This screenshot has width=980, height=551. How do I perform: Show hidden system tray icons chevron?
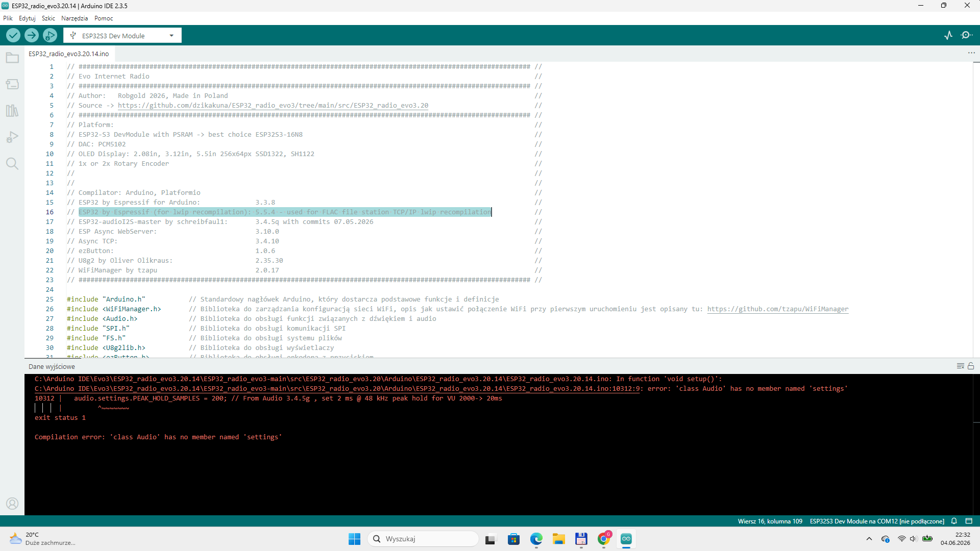pos(869,539)
